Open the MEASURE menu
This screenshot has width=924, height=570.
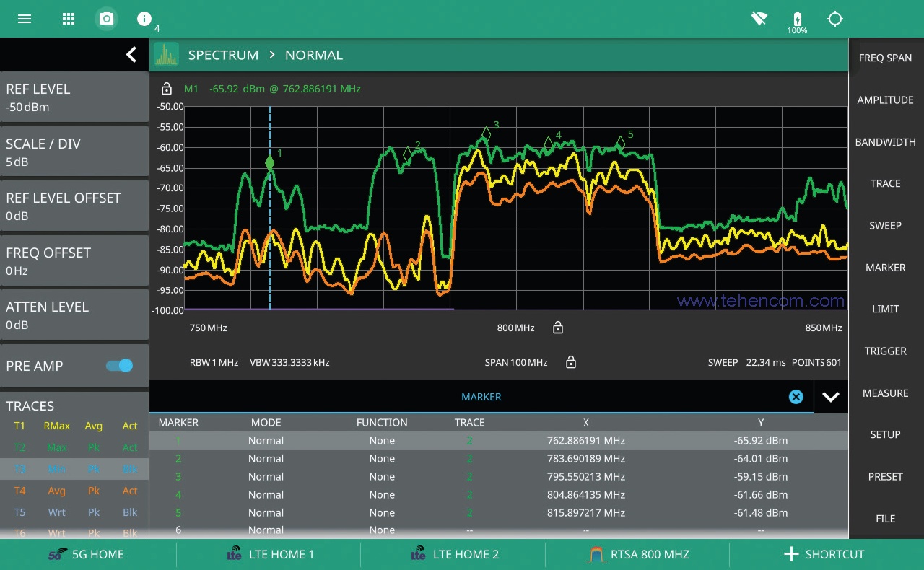tap(886, 393)
